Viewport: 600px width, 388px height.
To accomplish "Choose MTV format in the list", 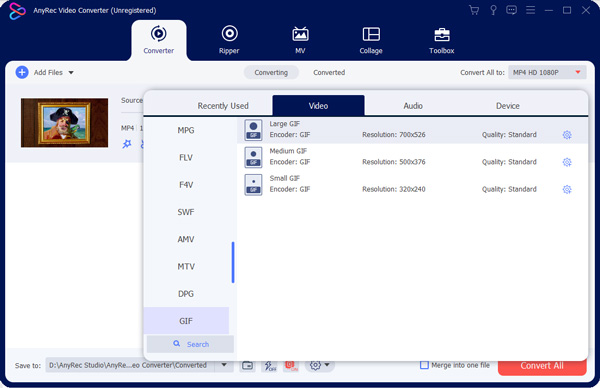I will click(186, 266).
